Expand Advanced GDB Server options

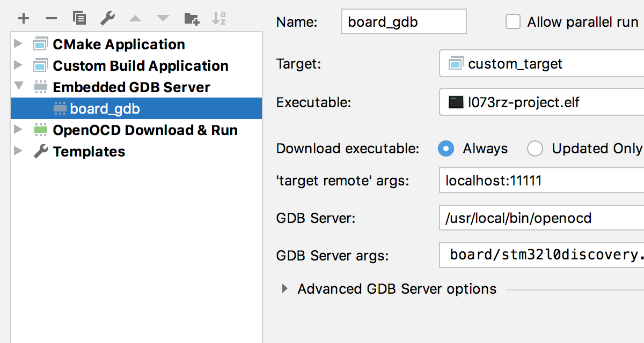click(285, 289)
